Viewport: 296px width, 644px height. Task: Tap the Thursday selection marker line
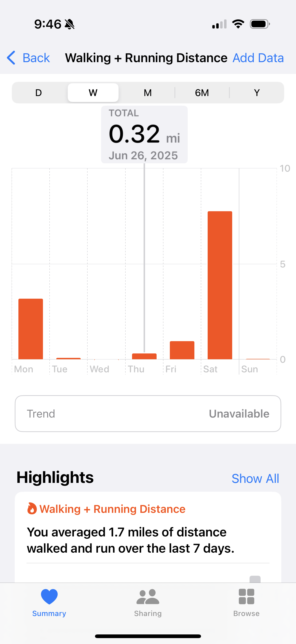[x=144, y=257]
